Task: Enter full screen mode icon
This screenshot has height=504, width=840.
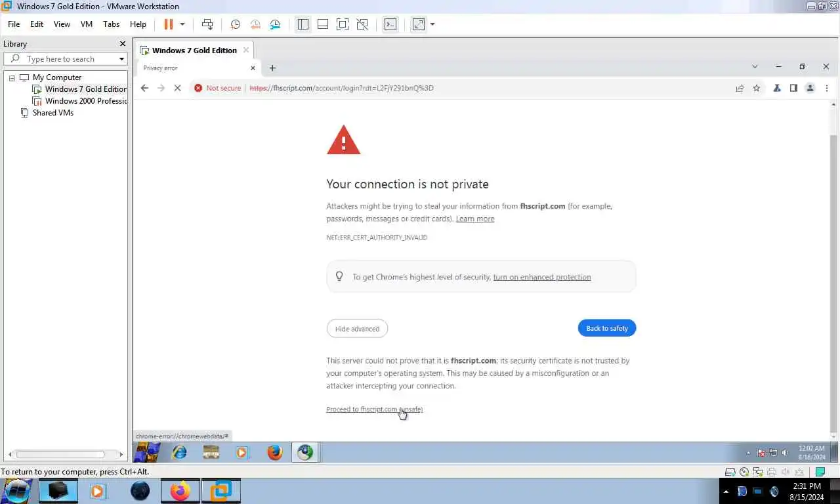Action: 343,24
